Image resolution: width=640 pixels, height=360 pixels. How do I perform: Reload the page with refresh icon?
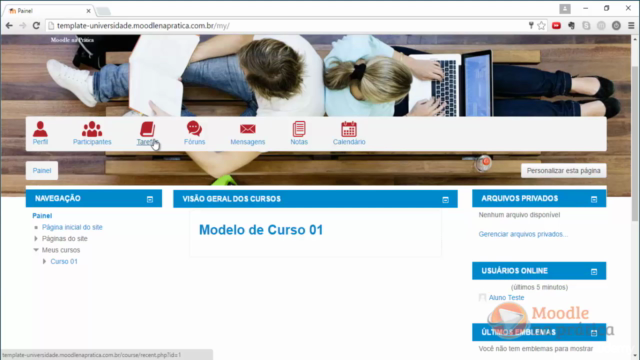click(x=36, y=26)
